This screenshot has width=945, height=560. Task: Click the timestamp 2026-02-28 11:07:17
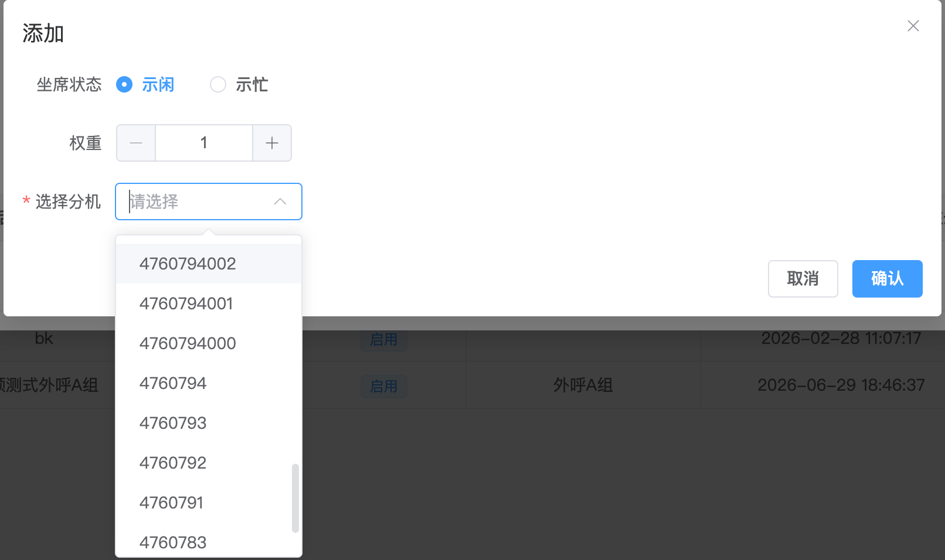click(841, 338)
